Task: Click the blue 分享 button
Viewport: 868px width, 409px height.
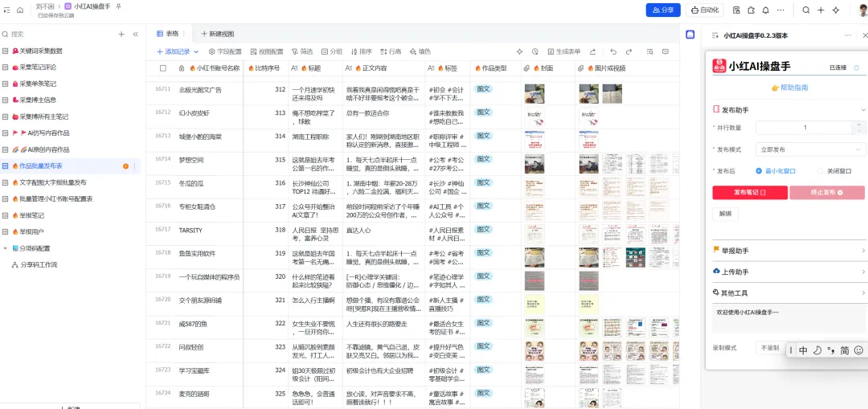Action: 663,10
